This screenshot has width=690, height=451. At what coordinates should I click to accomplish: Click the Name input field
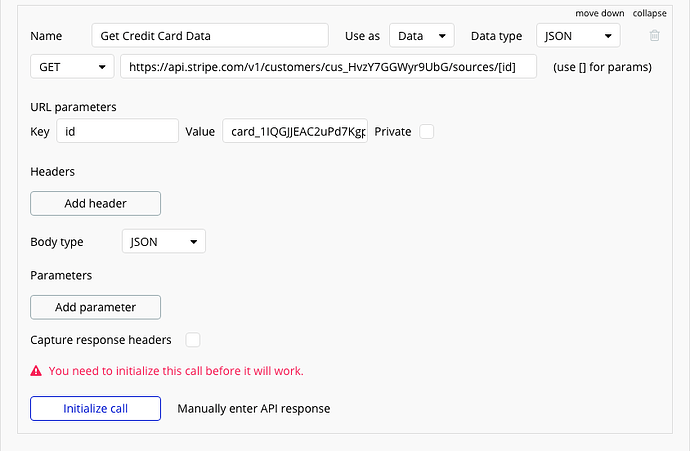209,36
